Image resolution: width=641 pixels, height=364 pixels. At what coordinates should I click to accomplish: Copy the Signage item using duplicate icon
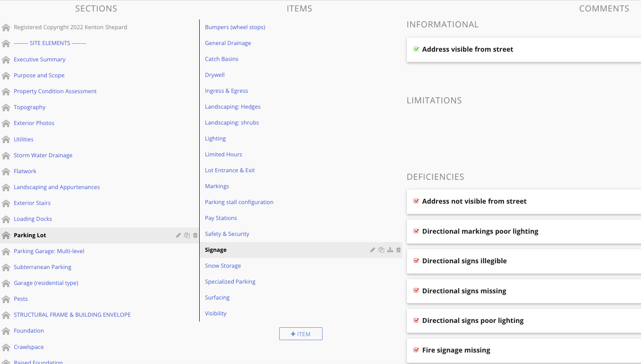[381, 250]
